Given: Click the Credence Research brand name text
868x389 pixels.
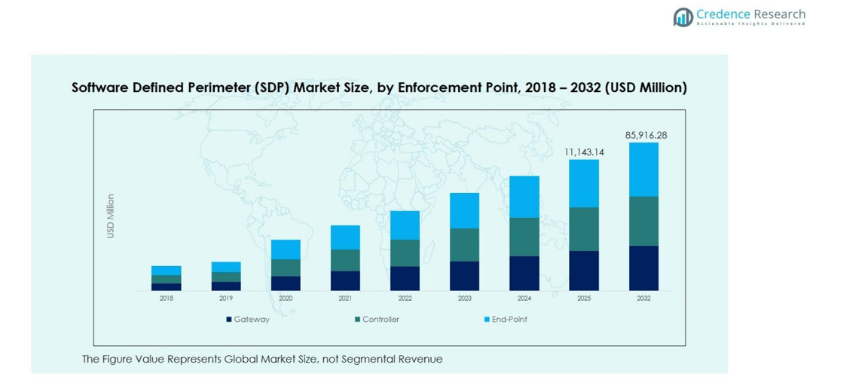Looking at the screenshot, I should click(750, 14).
